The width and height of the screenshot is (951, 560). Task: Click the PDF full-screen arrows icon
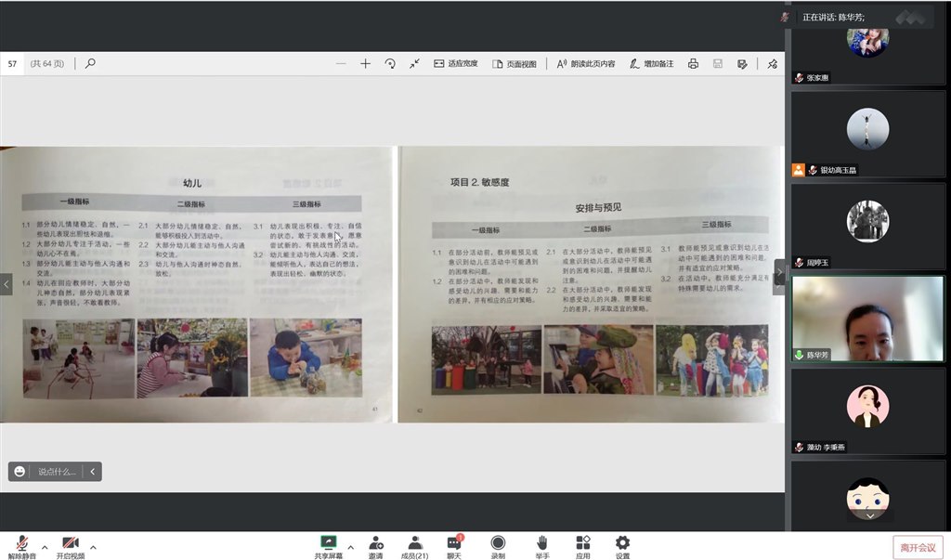click(414, 64)
